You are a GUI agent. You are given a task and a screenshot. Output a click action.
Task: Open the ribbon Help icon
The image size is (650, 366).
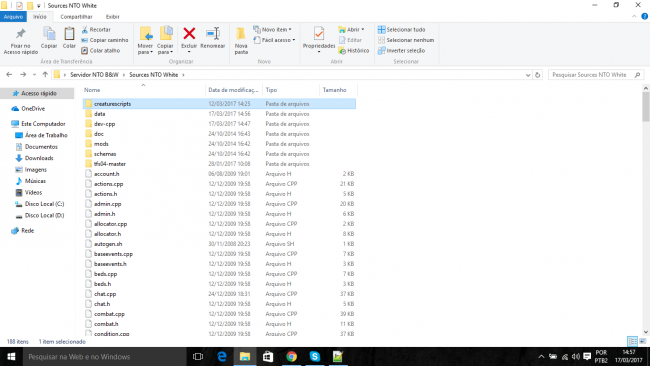point(645,17)
